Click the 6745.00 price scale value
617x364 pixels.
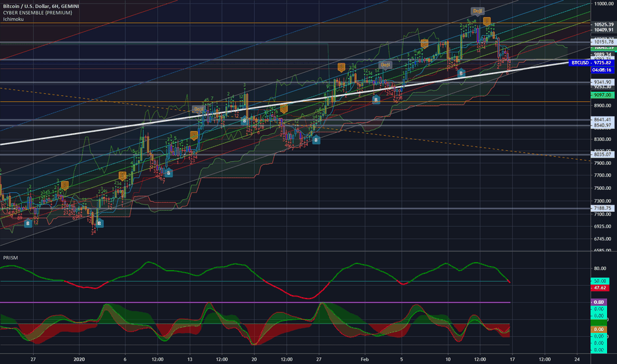tap(602, 239)
